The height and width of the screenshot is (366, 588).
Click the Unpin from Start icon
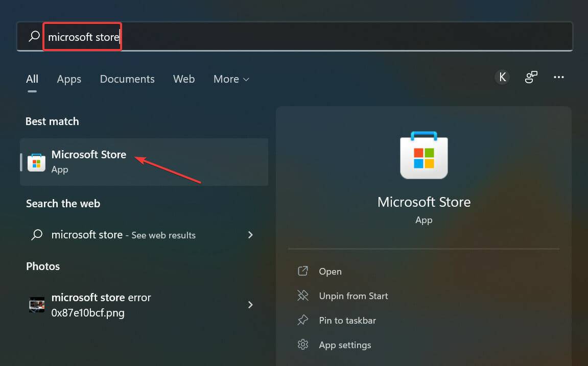point(303,296)
